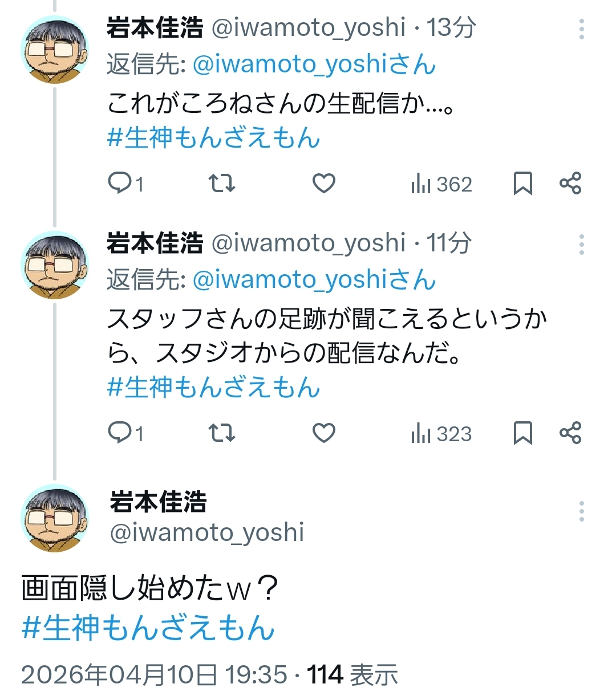
Task: Open profile avatar of main tweet author
Action: coord(55,518)
